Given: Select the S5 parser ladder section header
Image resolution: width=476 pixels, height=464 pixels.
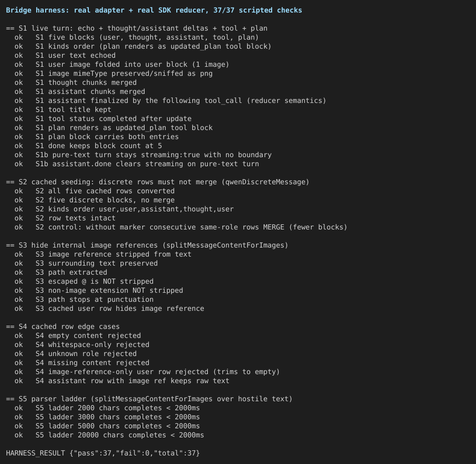Looking at the screenshot, I should [149, 399].
